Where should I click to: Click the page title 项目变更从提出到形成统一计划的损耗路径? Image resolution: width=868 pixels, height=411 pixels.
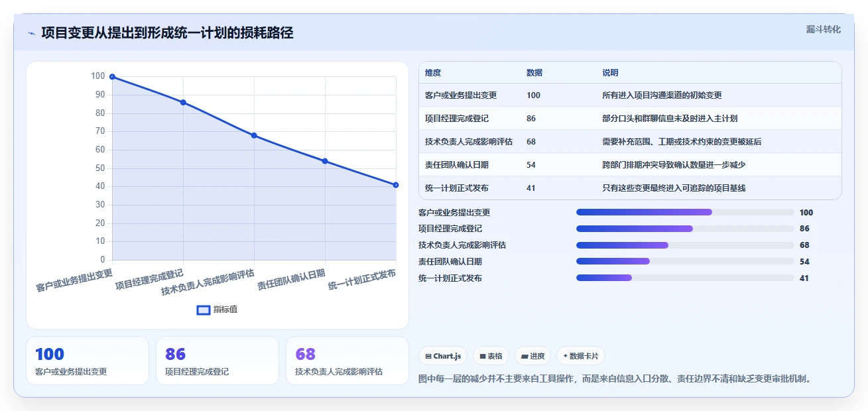167,33
